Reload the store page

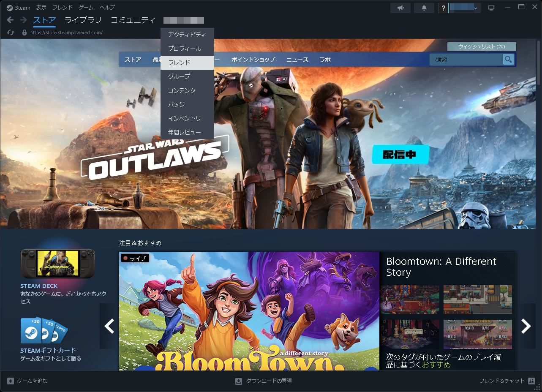pos(11,33)
